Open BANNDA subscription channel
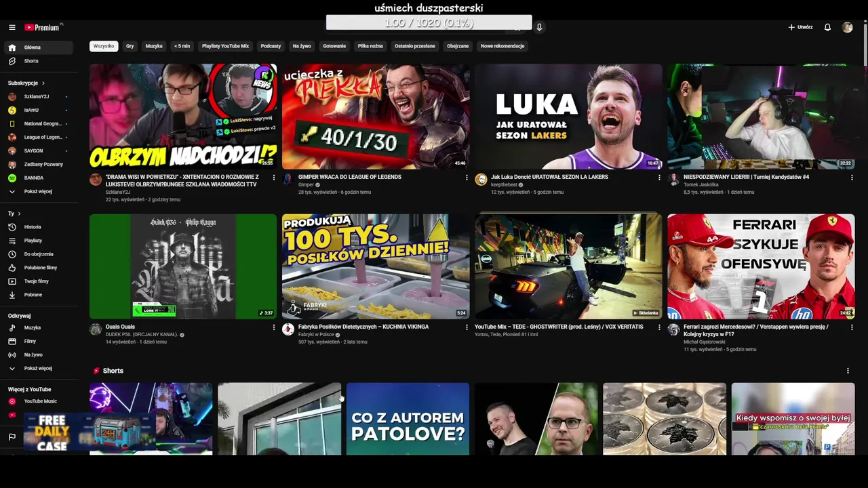868x488 pixels. click(x=38, y=178)
